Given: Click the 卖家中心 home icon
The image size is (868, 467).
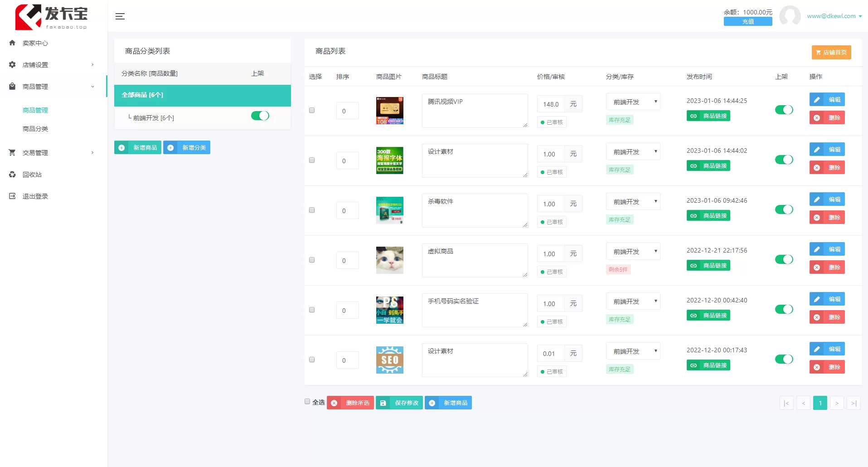Looking at the screenshot, I should point(12,43).
